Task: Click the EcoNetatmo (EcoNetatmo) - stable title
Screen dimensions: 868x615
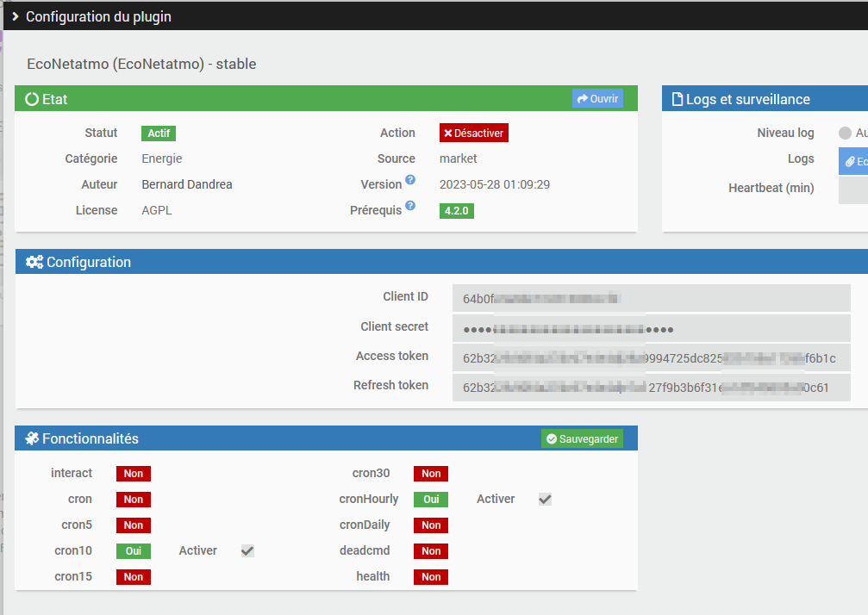Action: click(141, 64)
